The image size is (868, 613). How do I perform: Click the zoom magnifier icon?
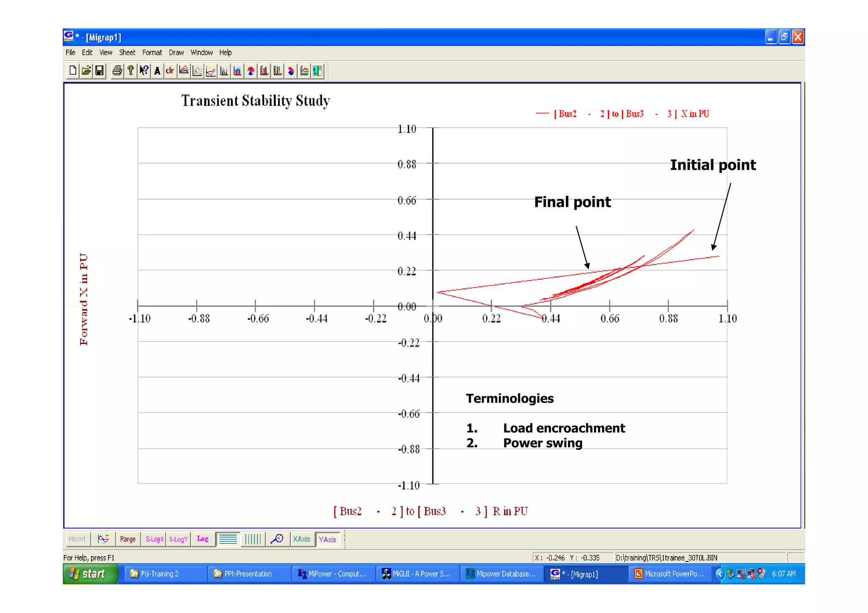point(277,539)
